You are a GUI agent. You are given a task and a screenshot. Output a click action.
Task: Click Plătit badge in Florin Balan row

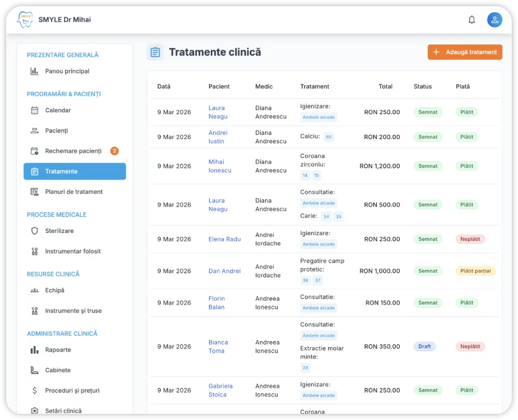tap(467, 303)
